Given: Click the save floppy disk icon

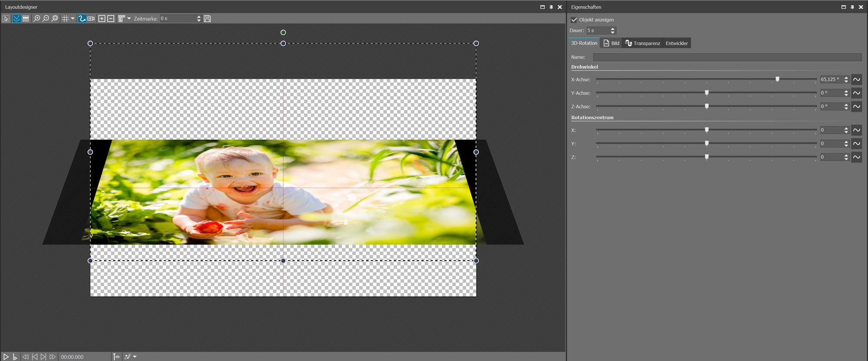Looking at the screenshot, I should pos(207,19).
